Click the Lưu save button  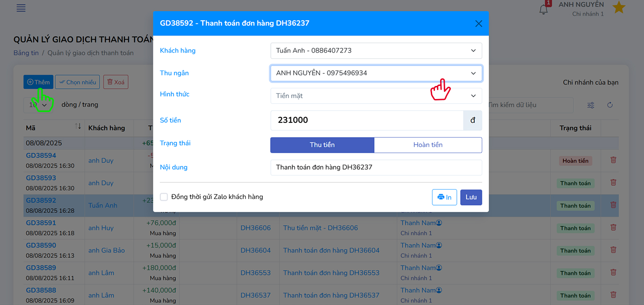click(471, 197)
